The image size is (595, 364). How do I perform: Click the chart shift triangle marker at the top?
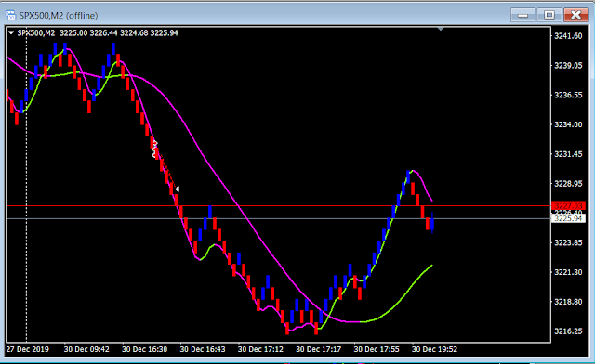tap(440, 29)
